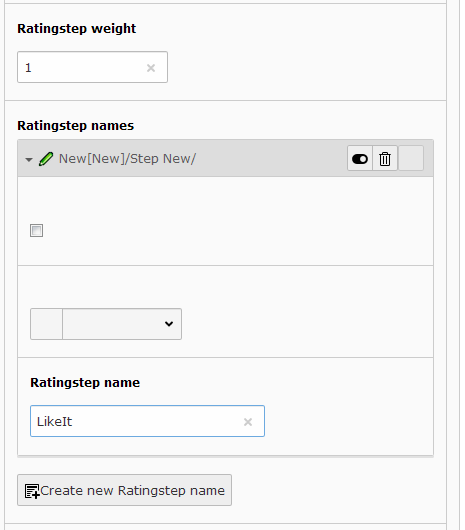Image resolution: width=465 pixels, height=530 pixels.
Task: Delete the Step New record with trash icon
Action: (385, 159)
